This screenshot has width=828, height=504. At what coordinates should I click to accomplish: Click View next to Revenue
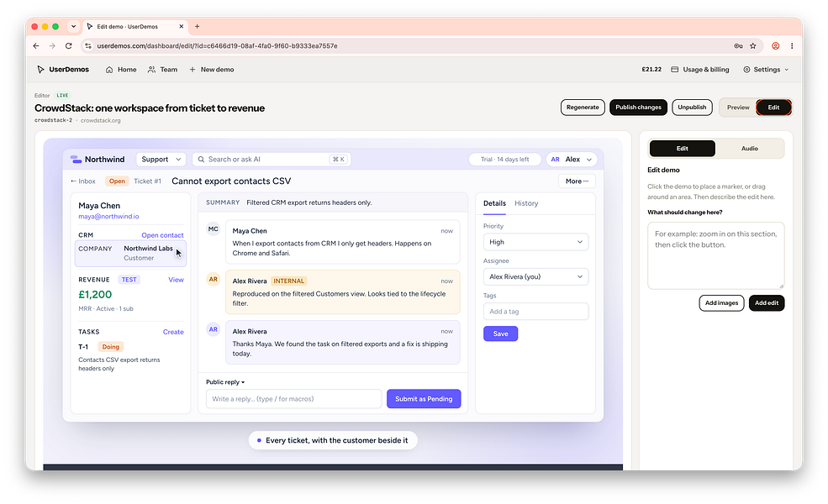pyautogui.click(x=176, y=280)
